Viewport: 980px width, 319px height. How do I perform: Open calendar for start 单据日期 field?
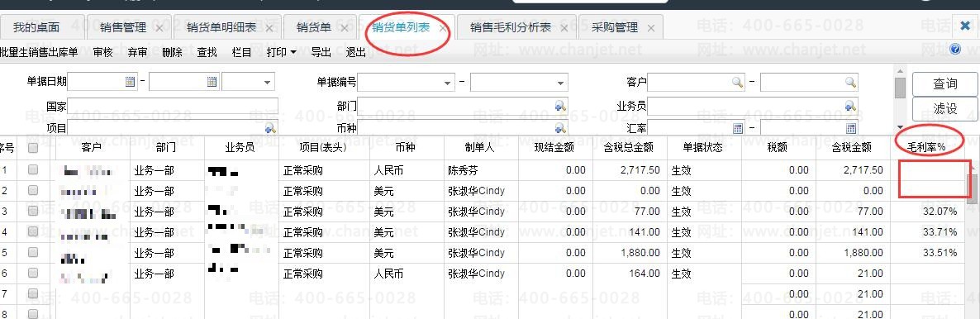130,82
